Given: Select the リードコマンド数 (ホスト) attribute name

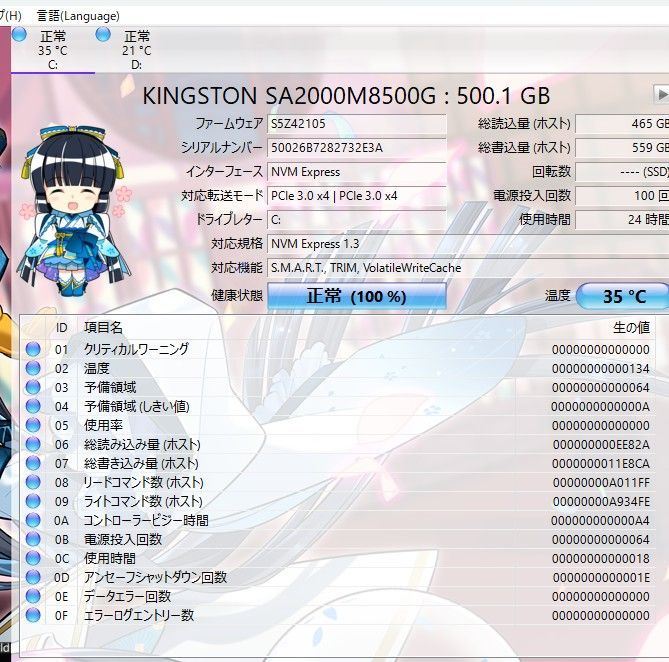Looking at the screenshot, I should click(143, 482).
